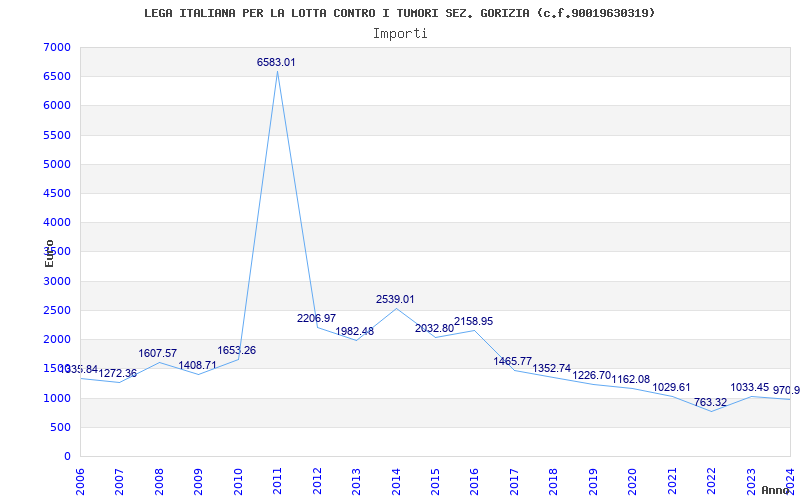Click the 2021 x-axis year label
This screenshot has height=500, width=800.
tap(672, 481)
